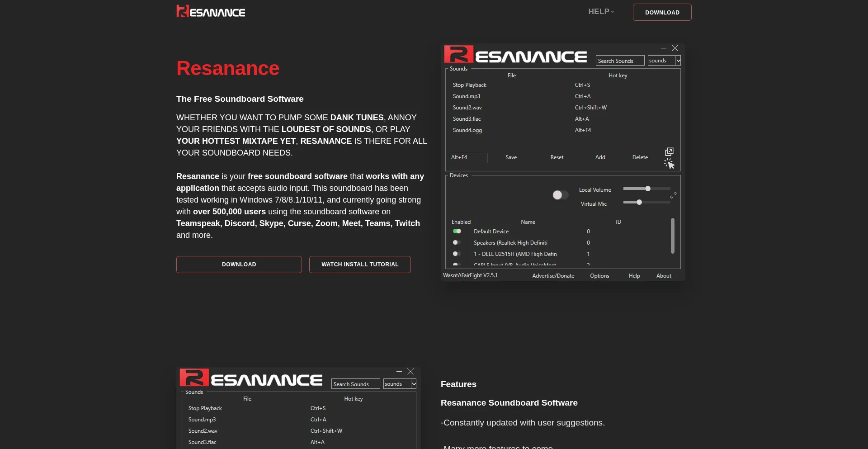The width and height of the screenshot is (868, 449).
Task: Click Add in the Sounds panel
Action: [600, 157]
